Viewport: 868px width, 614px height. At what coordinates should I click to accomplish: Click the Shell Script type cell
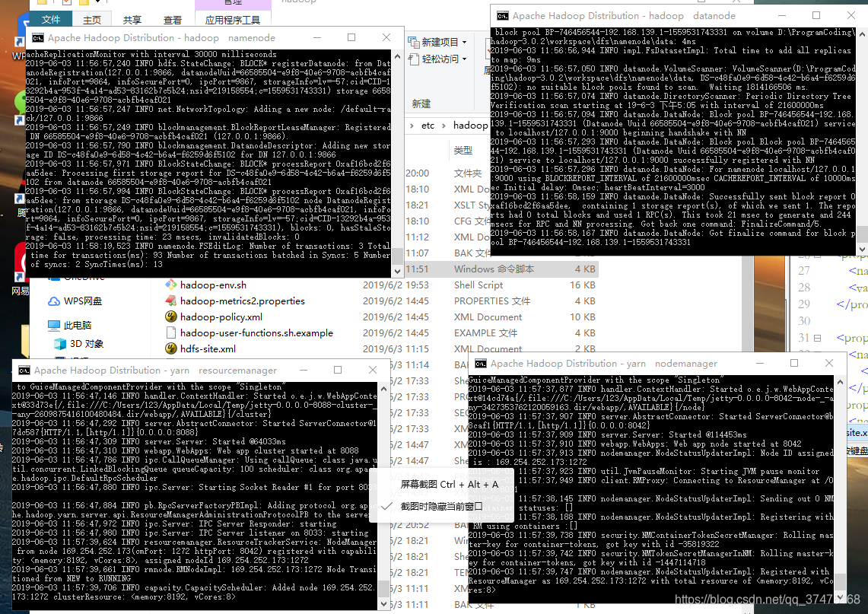point(479,285)
